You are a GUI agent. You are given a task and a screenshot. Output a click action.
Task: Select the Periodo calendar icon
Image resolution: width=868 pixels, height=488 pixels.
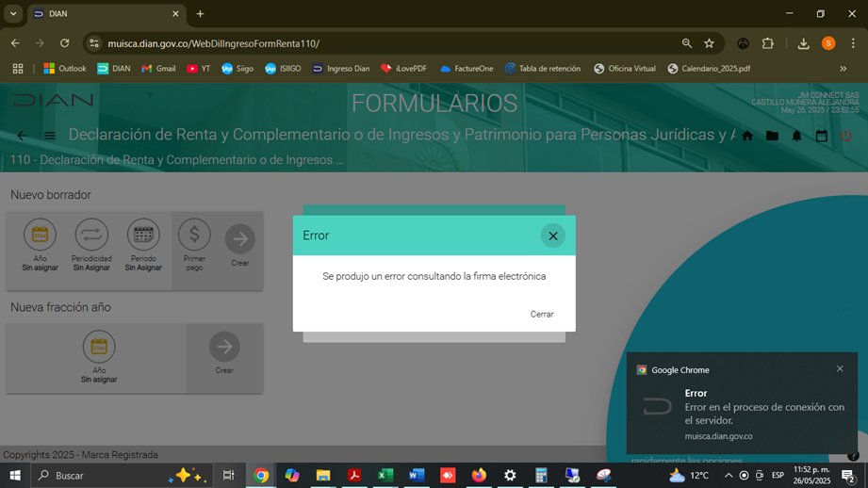point(143,235)
